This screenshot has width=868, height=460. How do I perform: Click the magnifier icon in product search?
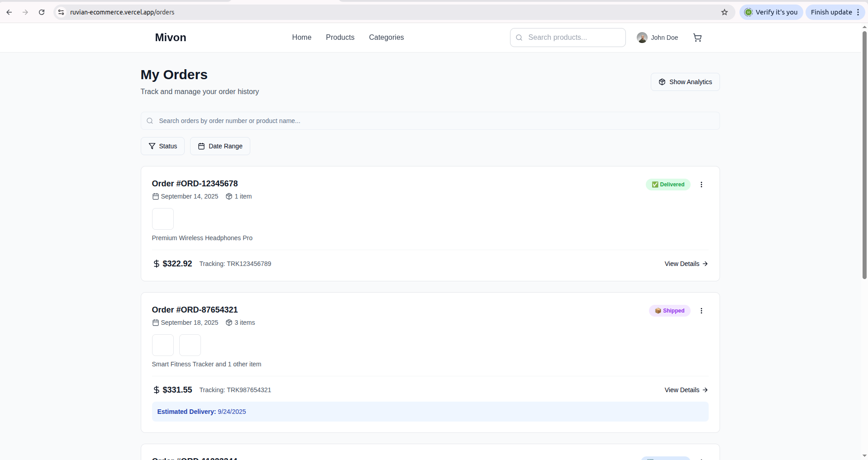pos(519,38)
